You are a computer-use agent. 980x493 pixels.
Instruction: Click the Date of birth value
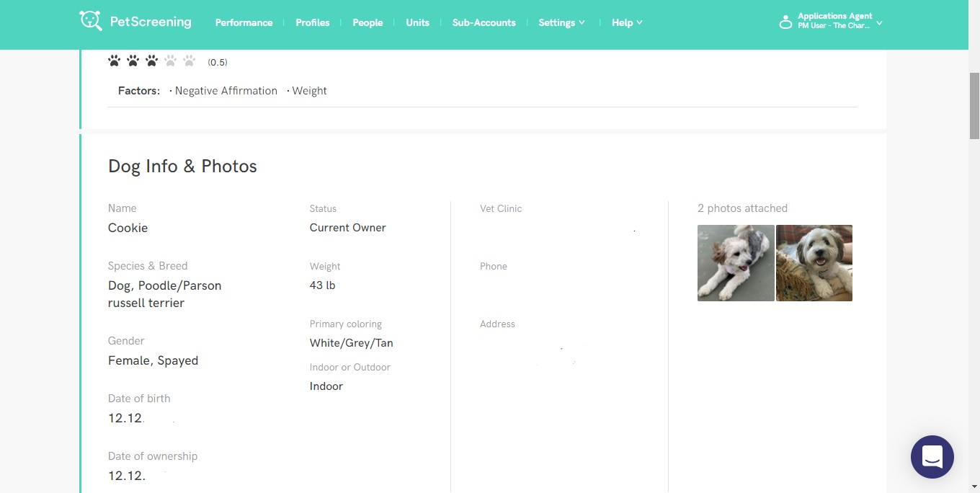(x=126, y=418)
